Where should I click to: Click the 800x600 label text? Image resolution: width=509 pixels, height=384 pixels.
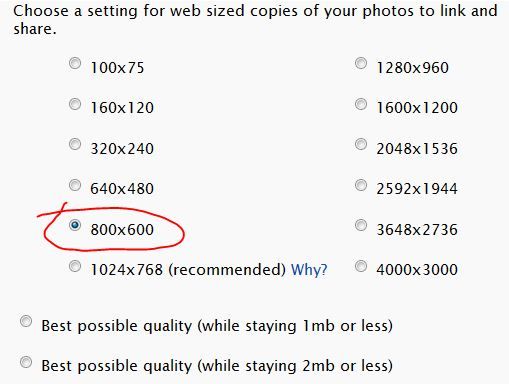pos(122,230)
